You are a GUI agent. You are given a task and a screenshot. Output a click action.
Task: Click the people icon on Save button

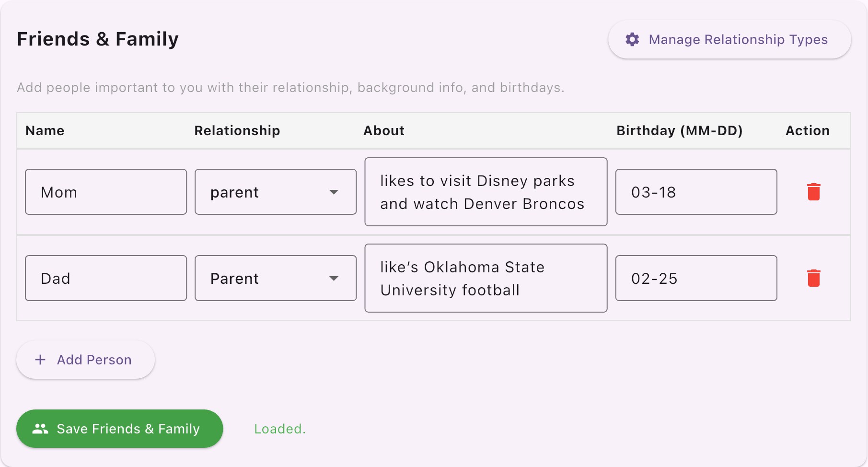coord(40,429)
